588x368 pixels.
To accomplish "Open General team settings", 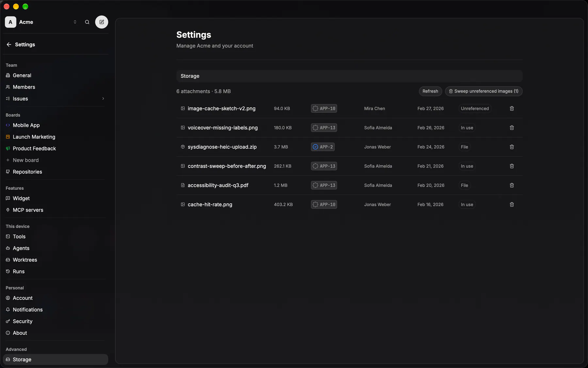I will pos(56,75).
